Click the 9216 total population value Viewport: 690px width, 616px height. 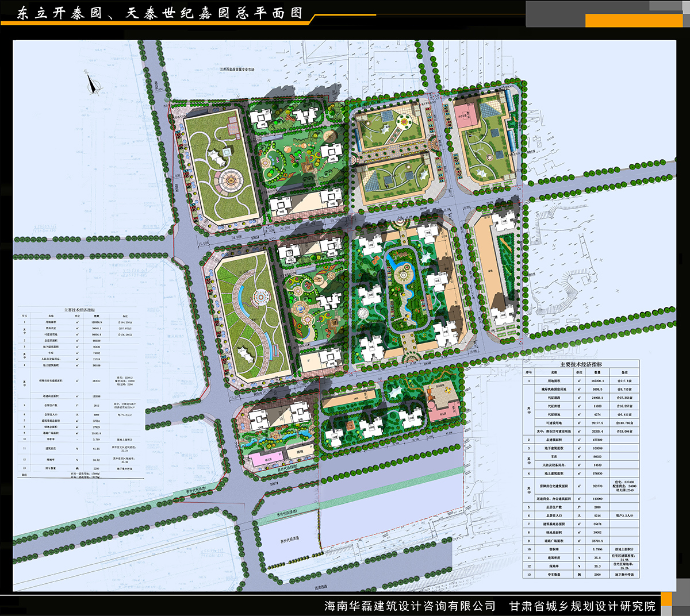pos(597,515)
